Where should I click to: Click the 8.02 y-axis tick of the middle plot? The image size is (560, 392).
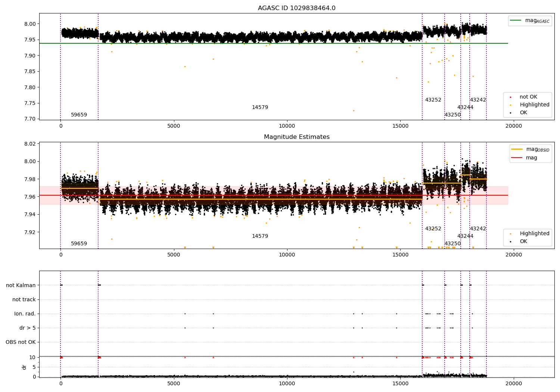pos(30,144)
